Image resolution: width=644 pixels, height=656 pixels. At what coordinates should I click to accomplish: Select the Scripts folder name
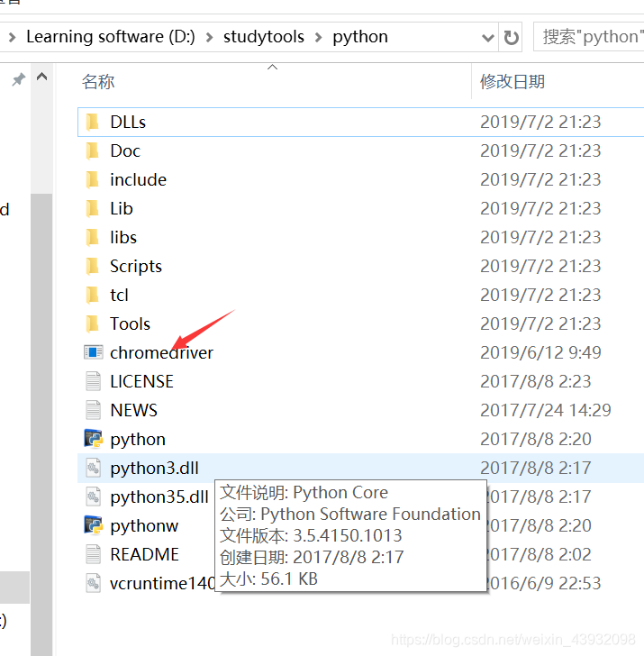click(136, 267)
